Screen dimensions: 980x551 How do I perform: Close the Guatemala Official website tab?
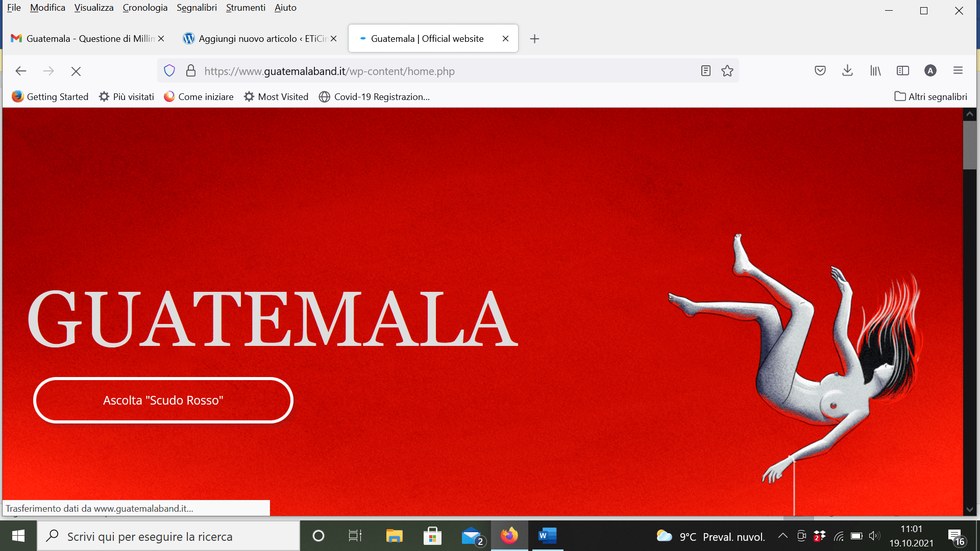[505, 39]
